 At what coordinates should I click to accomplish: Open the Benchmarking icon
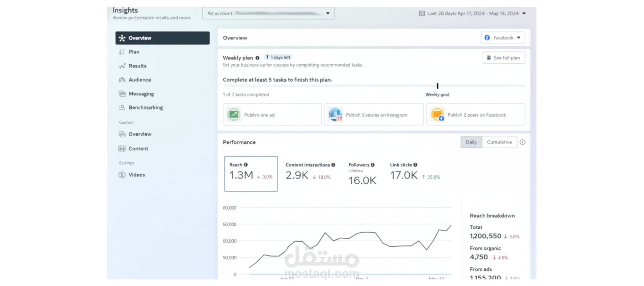point(122,107)
